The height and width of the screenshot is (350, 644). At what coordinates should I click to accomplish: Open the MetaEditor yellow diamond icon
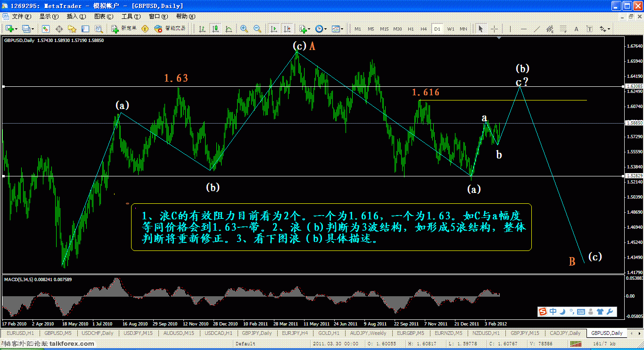coord(145,29)
